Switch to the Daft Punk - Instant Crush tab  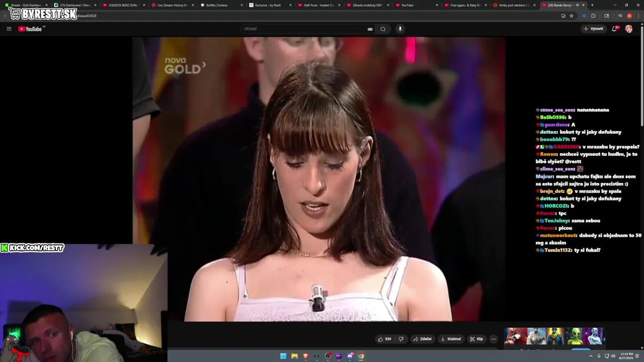318,5
